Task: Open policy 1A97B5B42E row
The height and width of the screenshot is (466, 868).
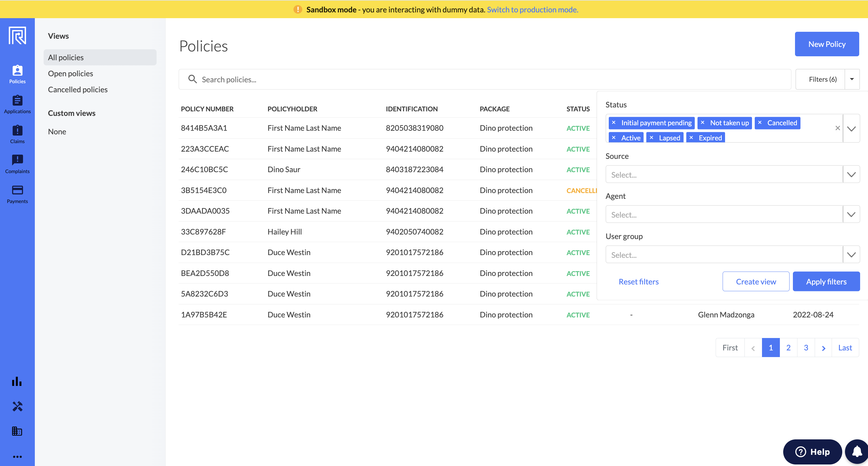Action: pyautogui.click(x=519, y=314)
